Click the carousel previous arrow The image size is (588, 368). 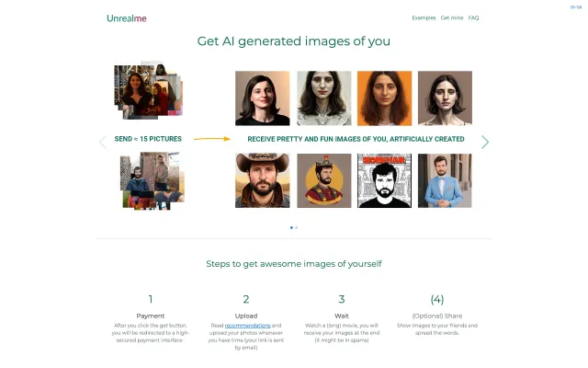point(103,142)
